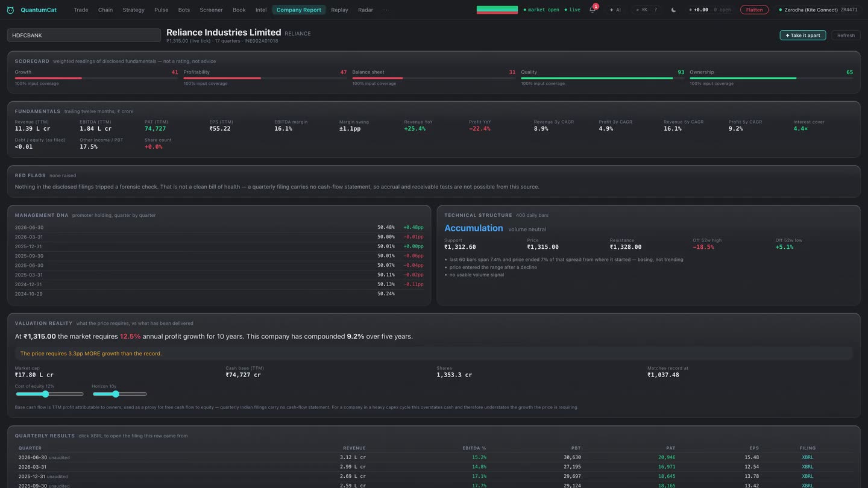Screen dimensions: 868x488
Task: Go to the Pulse tab
Action: 161,10
